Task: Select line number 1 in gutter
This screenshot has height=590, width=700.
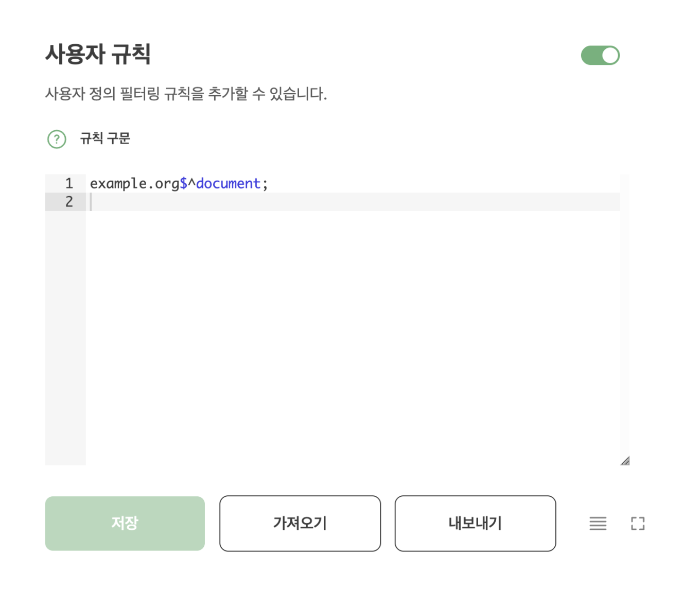Action: tap(69, 183)
